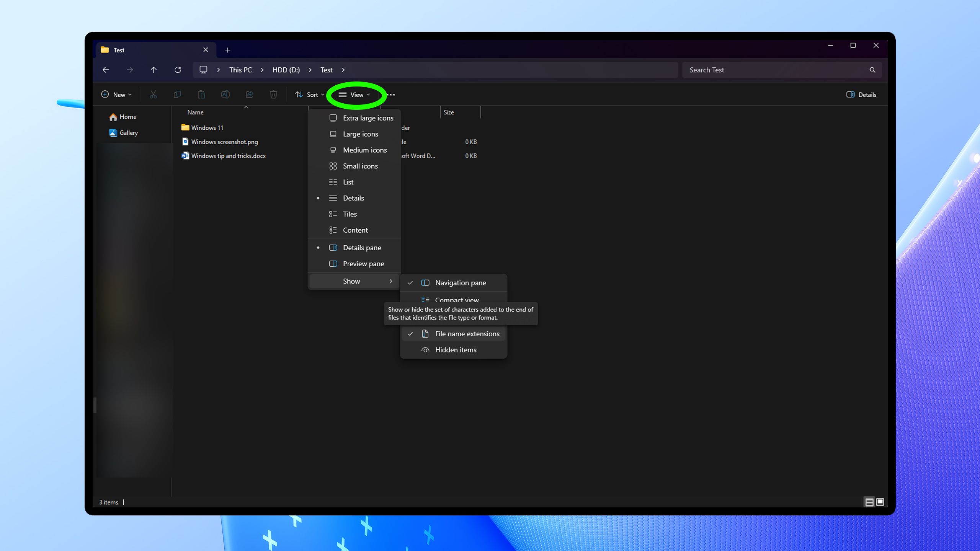
Task: Choose Preview pane in View menu
Action: (363, 264)
